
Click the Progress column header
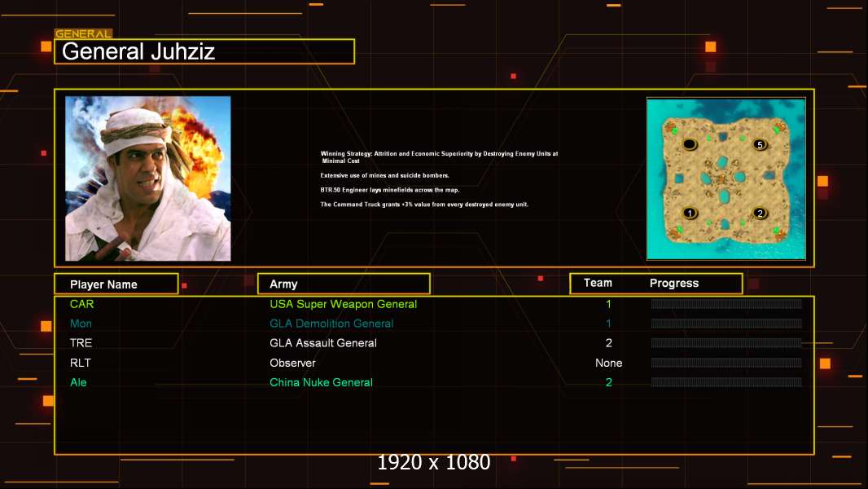click(x=673, y=284)
